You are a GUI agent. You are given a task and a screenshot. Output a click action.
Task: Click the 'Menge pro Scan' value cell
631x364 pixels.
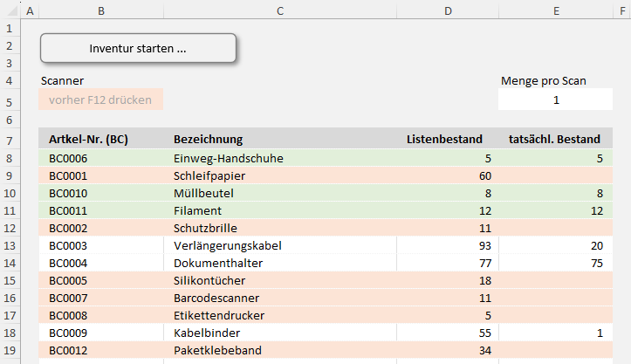pyautogui.click(x=555, y=100)
